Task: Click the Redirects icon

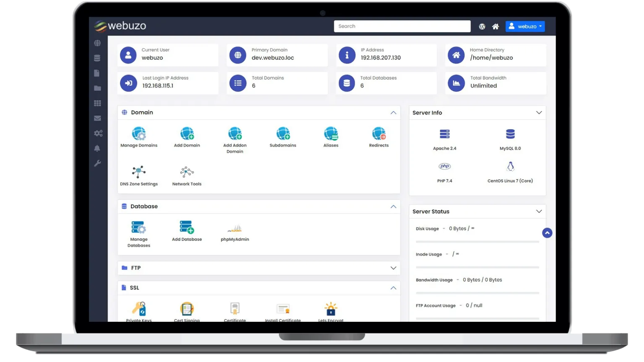Action: [x=379, y=134]
